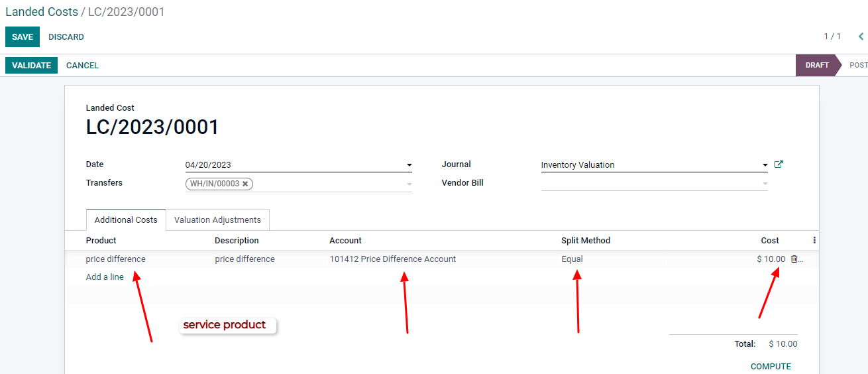The height and width of the screenshot is (374, 868).
Task: Click the Compute link
Action: coord(771,366)
